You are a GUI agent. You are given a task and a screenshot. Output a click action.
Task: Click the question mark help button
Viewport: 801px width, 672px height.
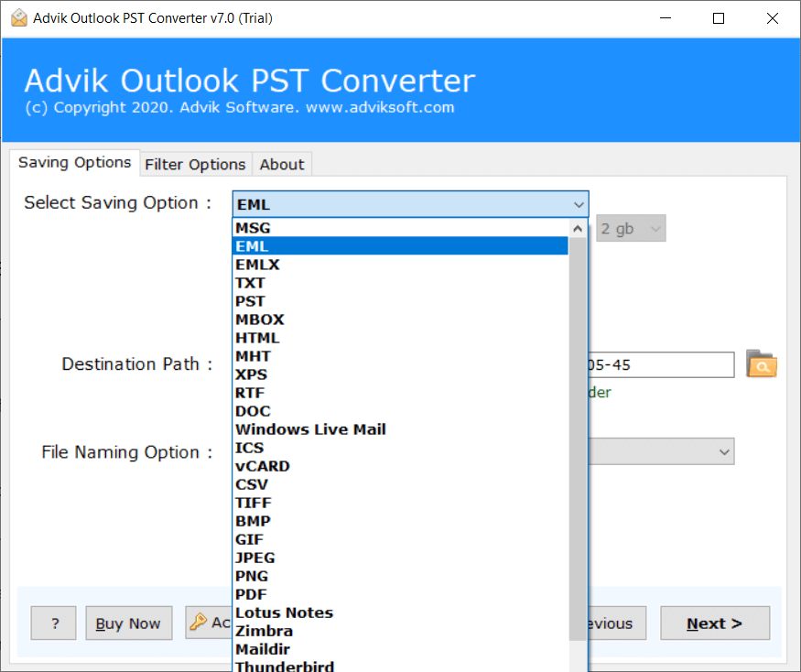click(54, 623)
